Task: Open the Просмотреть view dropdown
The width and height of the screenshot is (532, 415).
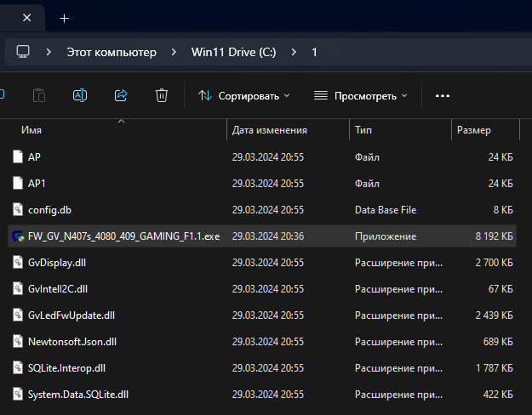Action: point(360,96)
